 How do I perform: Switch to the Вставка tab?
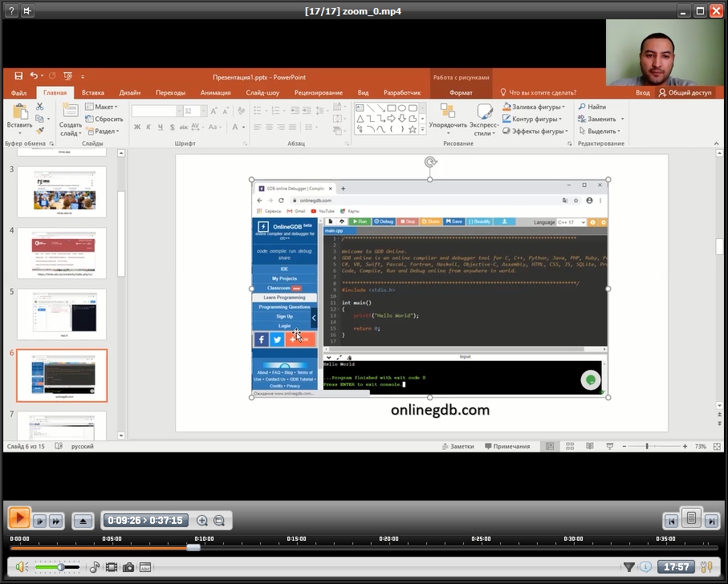[x=92, y=92]
